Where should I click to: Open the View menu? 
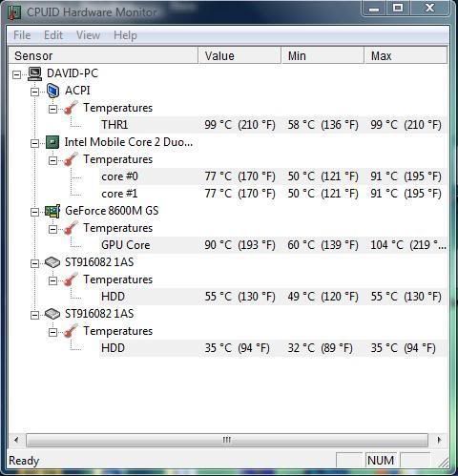88,35
